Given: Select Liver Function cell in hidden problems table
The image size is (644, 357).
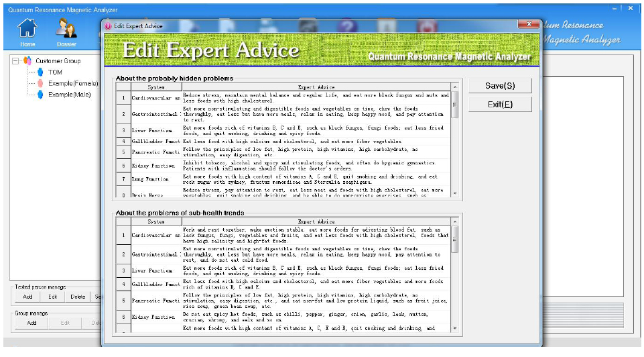Looking at the screenshot, I should coord(156,131).
